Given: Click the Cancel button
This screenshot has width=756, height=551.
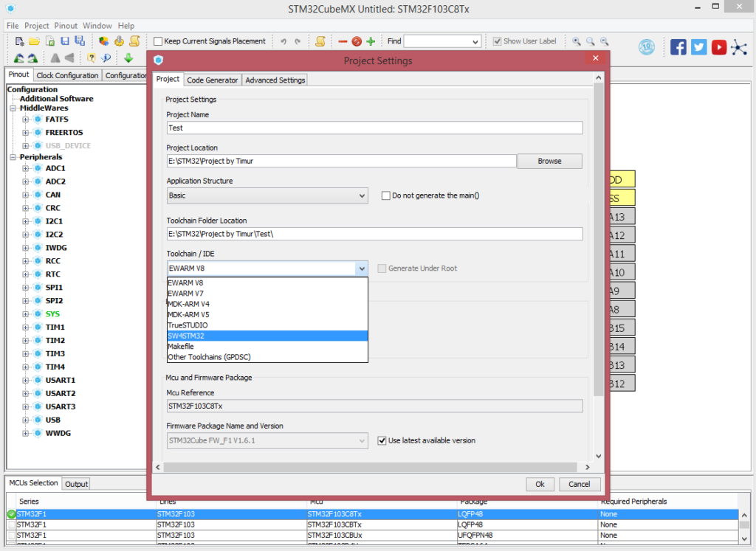Looking at the screenshot, I should pos(579,485).
